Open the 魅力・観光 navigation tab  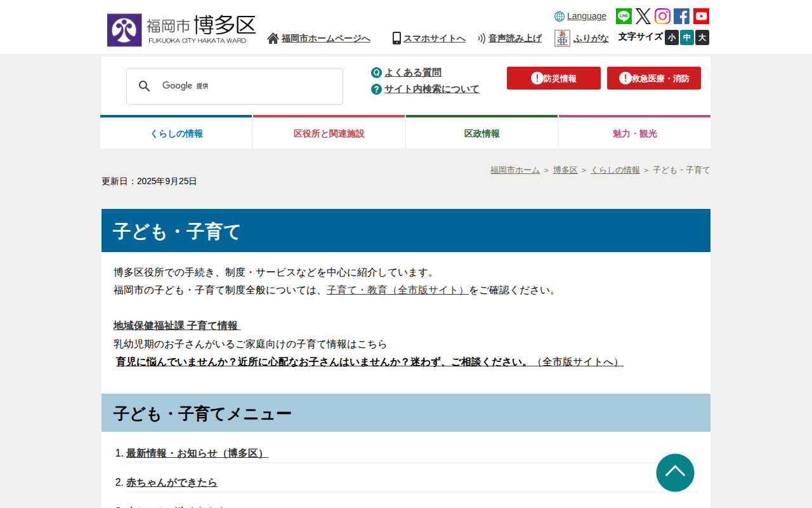click(635, 133)
